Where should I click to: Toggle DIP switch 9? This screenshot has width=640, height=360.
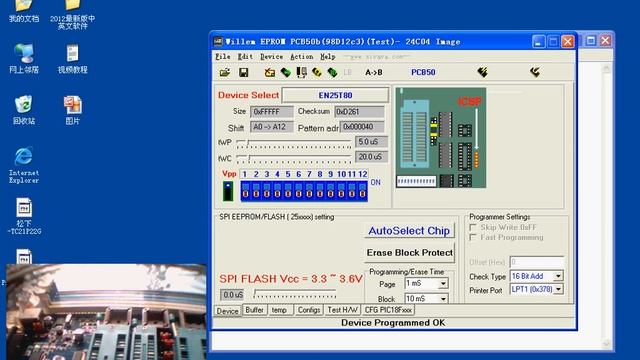point(330,191)
